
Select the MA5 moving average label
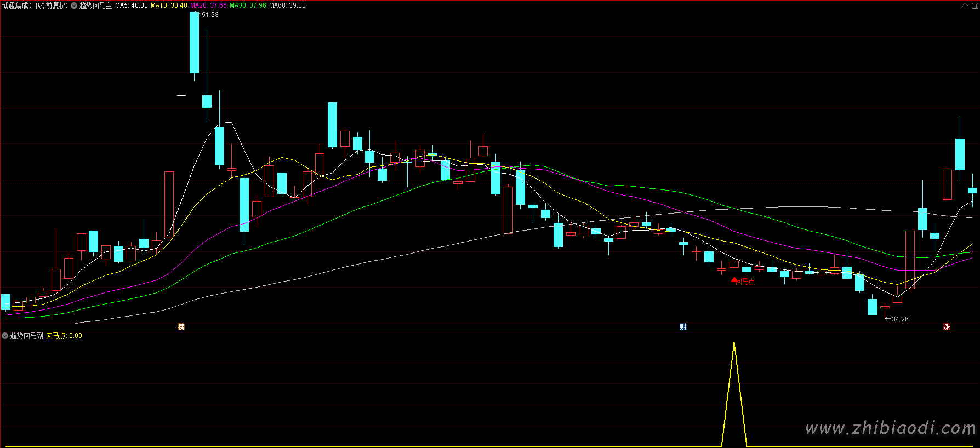click(x=132, y=5)
